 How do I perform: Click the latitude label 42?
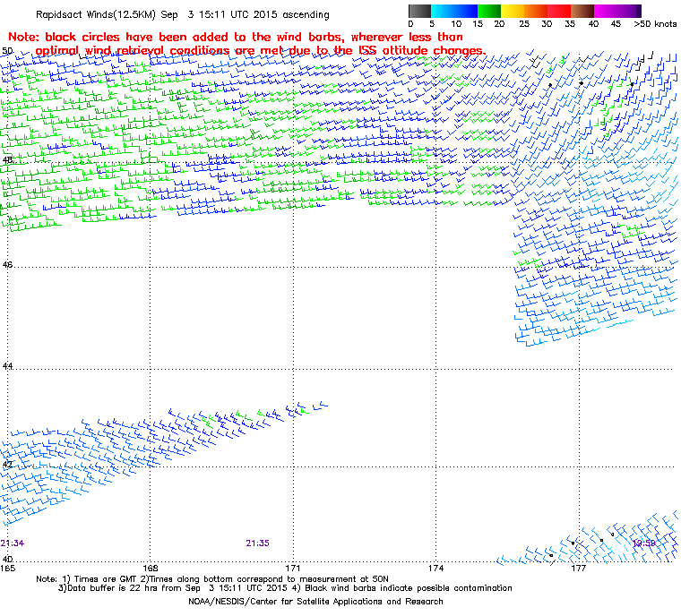pyautogui.click(x=7, y=464)
